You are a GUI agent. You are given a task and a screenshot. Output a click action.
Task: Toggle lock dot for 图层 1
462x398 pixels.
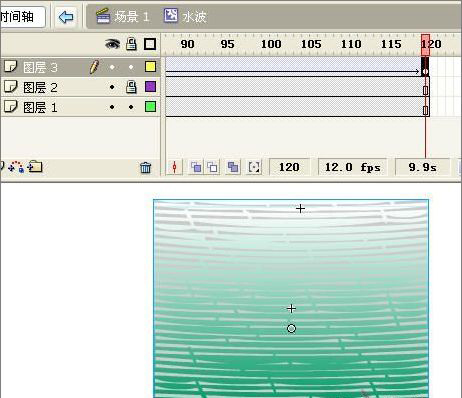tap(131, 107)
